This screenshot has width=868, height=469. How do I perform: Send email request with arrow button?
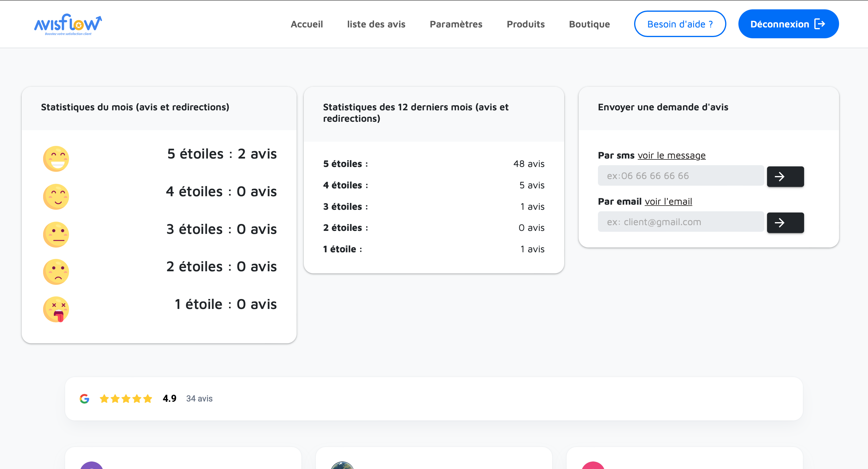(785, 222)
